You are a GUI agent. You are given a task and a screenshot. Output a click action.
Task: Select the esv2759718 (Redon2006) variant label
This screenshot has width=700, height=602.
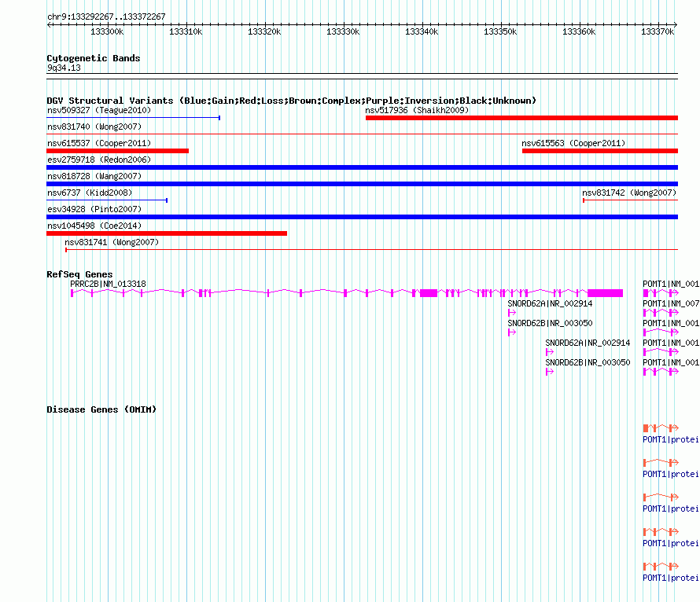point(99,160)
